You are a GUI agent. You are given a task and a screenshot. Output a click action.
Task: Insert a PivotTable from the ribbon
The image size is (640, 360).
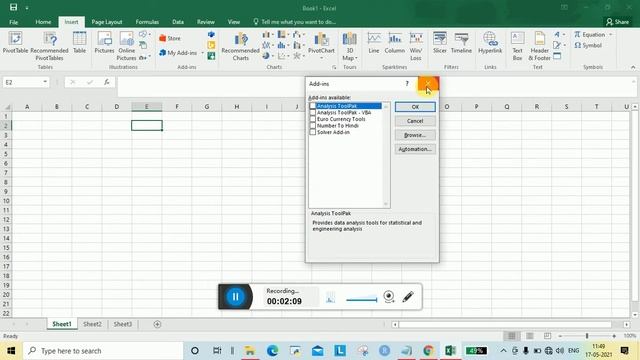tap(15, 42)
